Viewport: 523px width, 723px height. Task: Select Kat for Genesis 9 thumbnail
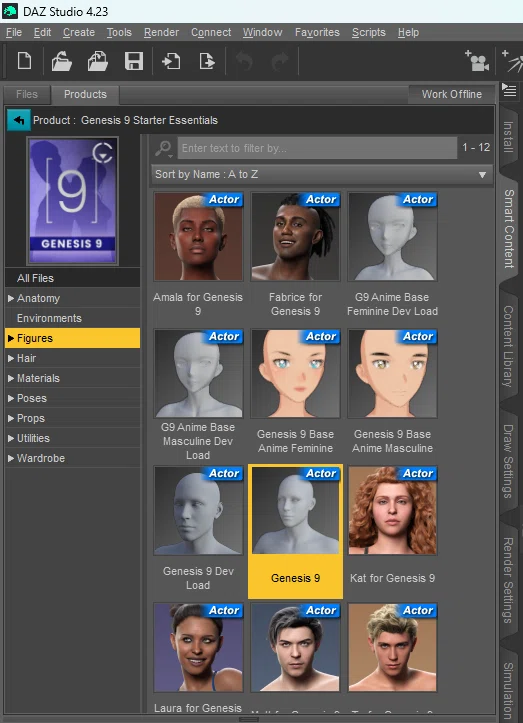[x=392, y=510]
